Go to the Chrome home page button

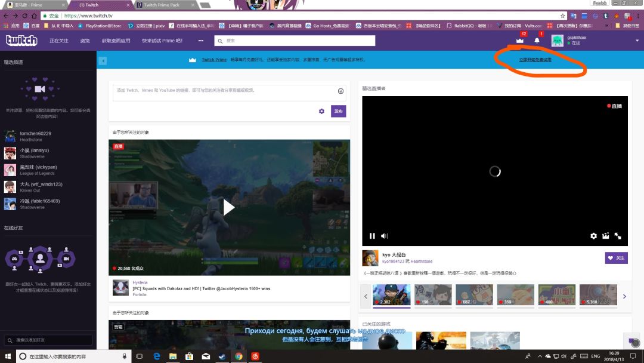(x=34, y=16)
